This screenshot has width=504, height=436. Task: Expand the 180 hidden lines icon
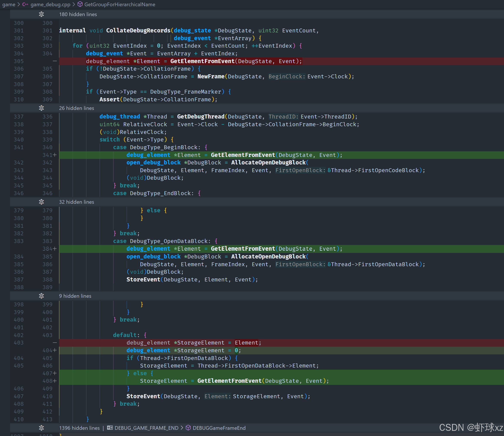tap(41, 14)
